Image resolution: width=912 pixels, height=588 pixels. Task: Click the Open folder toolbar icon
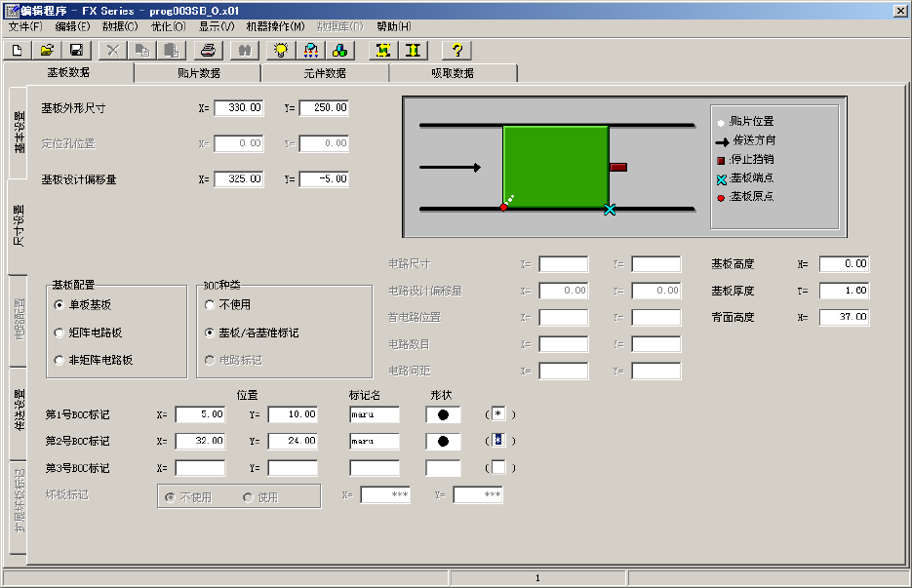click(x=46, y=50)
